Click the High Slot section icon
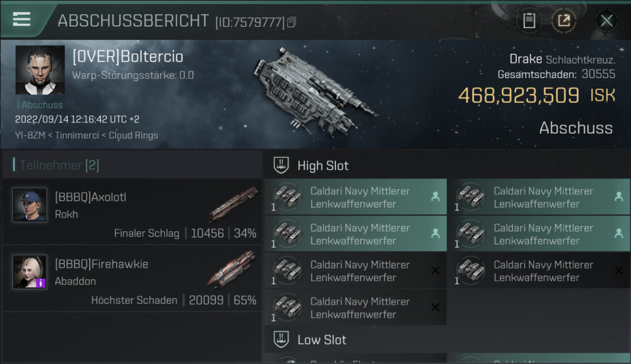This screenshot has height=364, width=631. pos(282,165)
